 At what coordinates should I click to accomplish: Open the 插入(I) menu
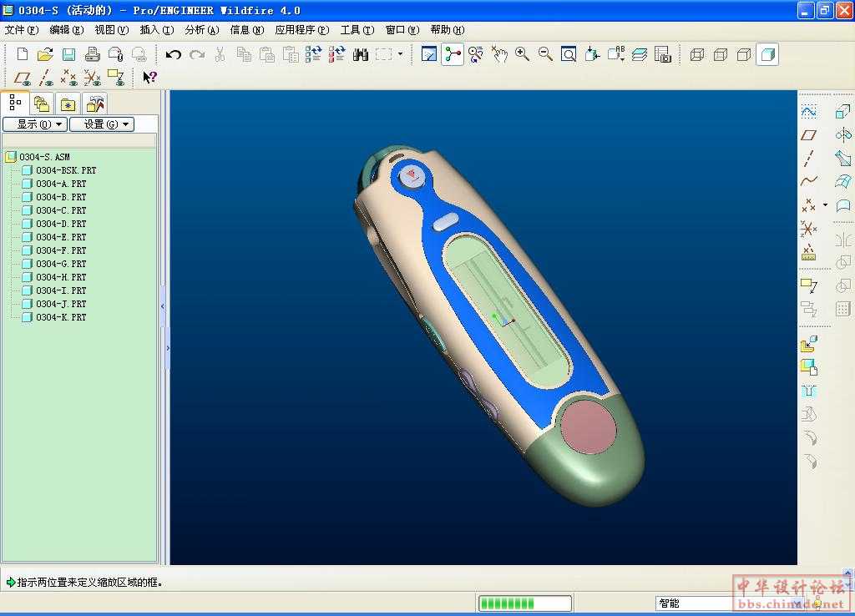pos(157,30)
